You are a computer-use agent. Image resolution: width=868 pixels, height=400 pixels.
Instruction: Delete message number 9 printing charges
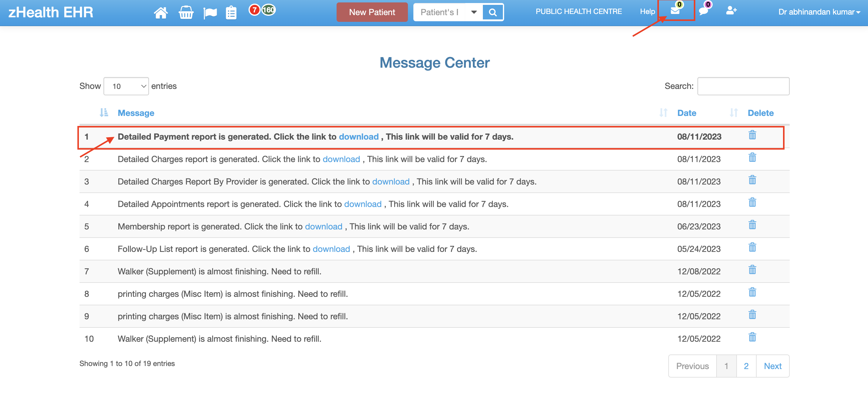752,315
